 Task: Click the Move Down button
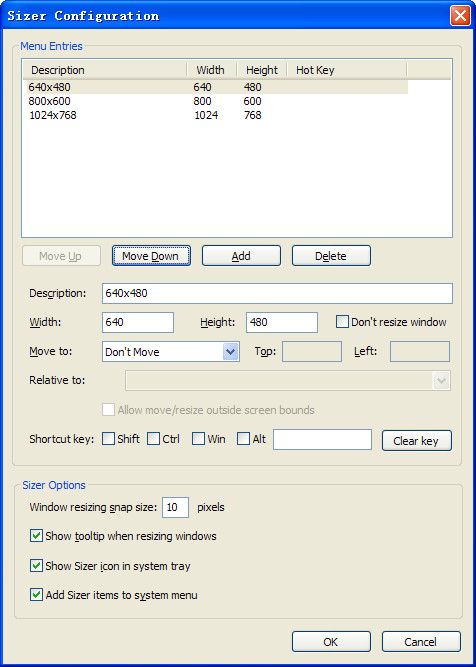(151, 256)
